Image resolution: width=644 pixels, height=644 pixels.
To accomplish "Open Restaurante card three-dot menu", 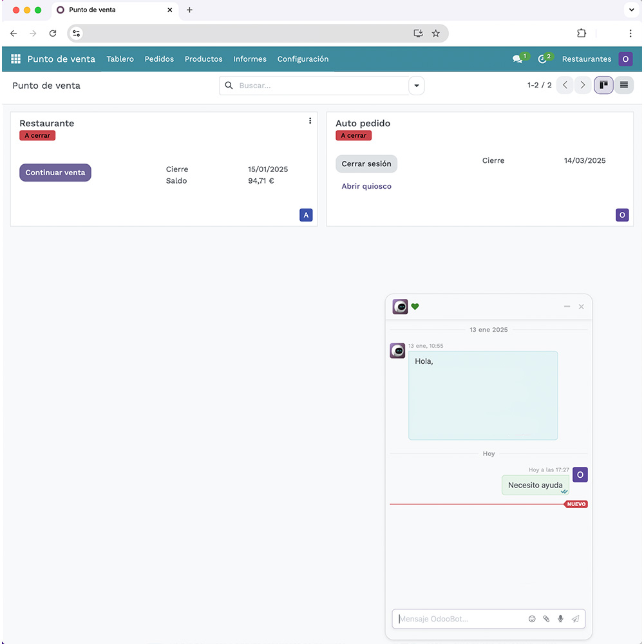I will [310, 121].
